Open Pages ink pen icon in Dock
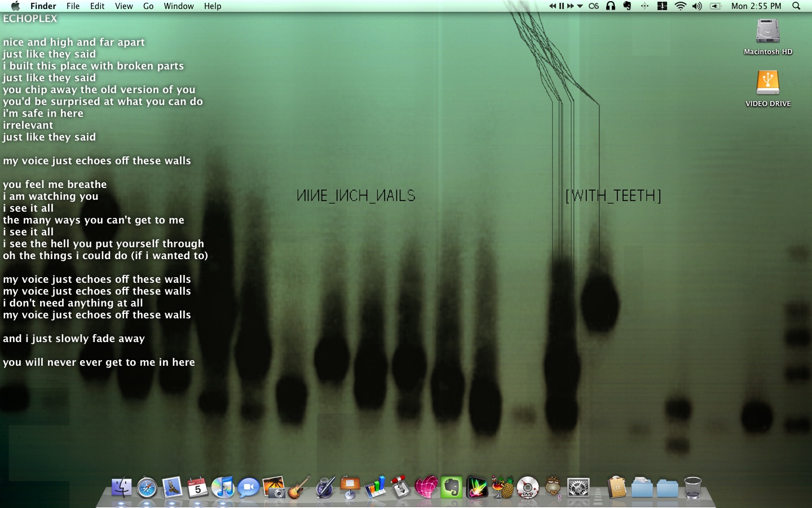 pos(325,487)
